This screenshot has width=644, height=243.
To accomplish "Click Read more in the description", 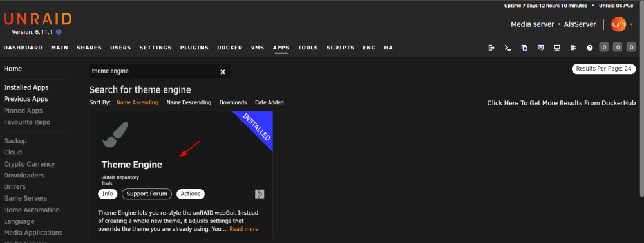I will point(244,229).
